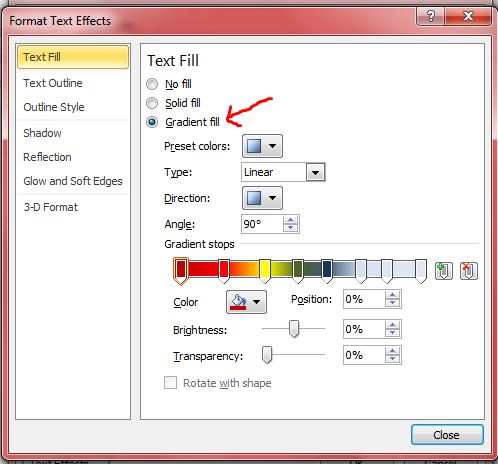
Task: Open the Color paint bucket picker
Action: [x=246, y=302]
